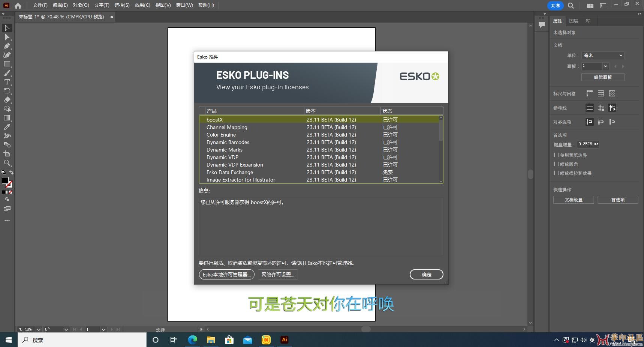The image size is (644, 347).
Task: Open the comments panel speech bubble icon
Action: tap(542, 25)
